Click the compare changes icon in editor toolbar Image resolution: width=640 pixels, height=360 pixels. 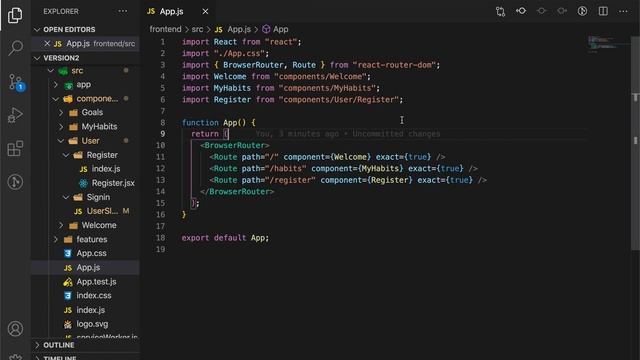(500, 11)
